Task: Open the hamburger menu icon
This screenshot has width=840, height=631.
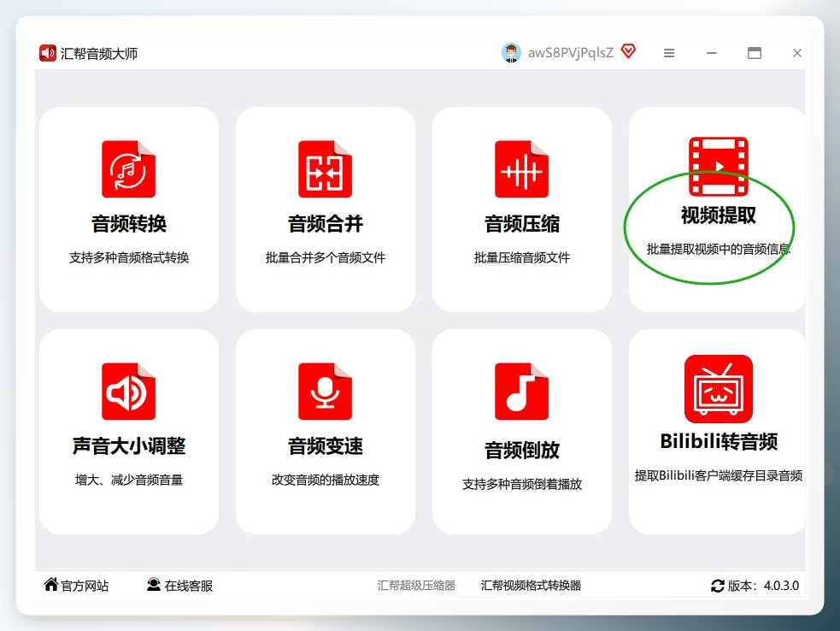Action: point(669,53)
